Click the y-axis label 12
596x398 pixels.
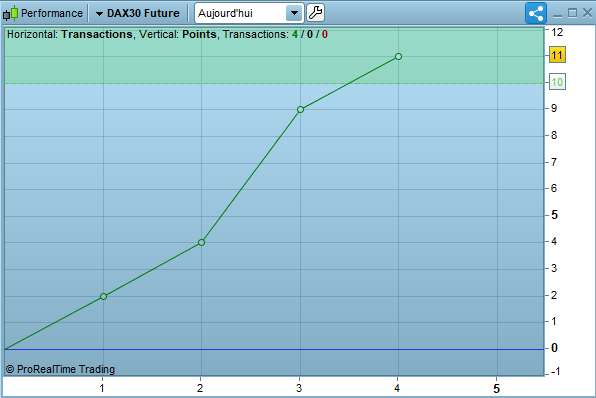[x=557, y=32]
